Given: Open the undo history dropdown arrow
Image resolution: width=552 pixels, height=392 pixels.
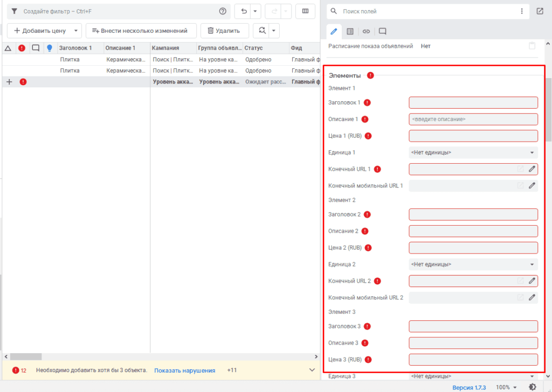Looking at the screenshot, I should [x=255, y=11].
